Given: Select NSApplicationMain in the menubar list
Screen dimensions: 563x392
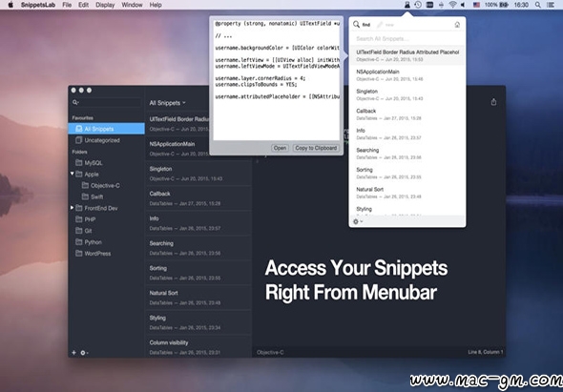Looking at the screenshot, I should (407, 74).
